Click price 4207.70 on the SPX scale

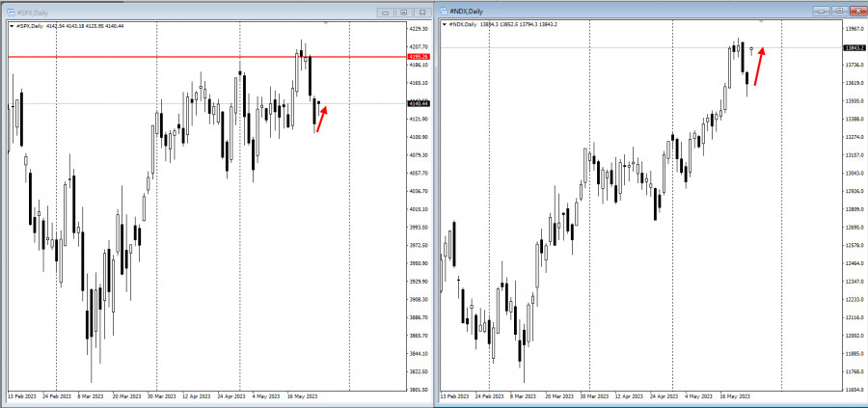[420, 47]
